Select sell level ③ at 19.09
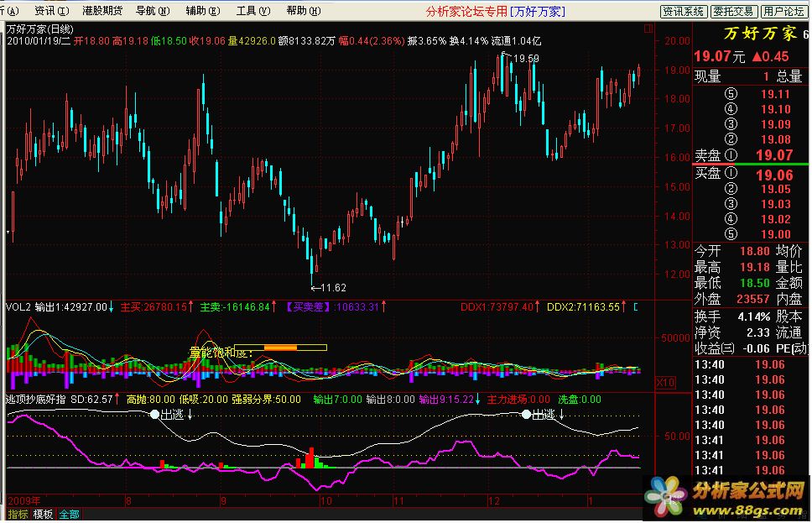Image resolution: width=812 pixels, height=523 pixels. click(x=757, y=124)
